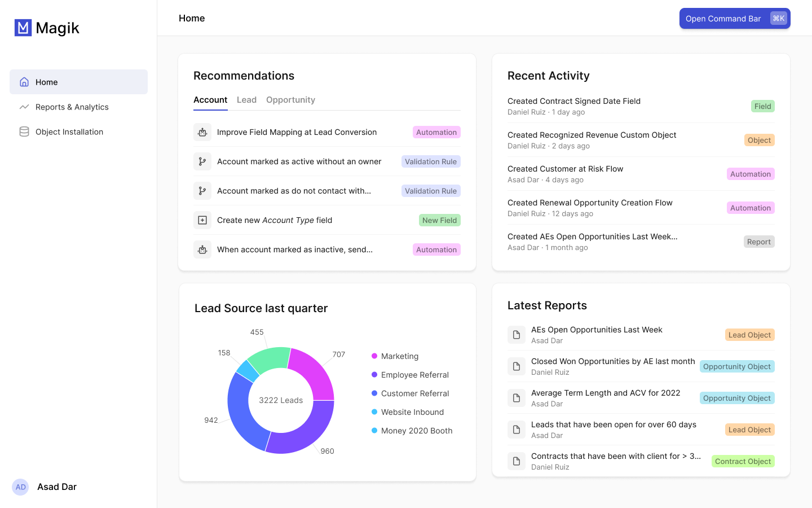Click the Home house icon in sidebar
Viewport: 812px width, 508px height.
[x=24, y=82]
